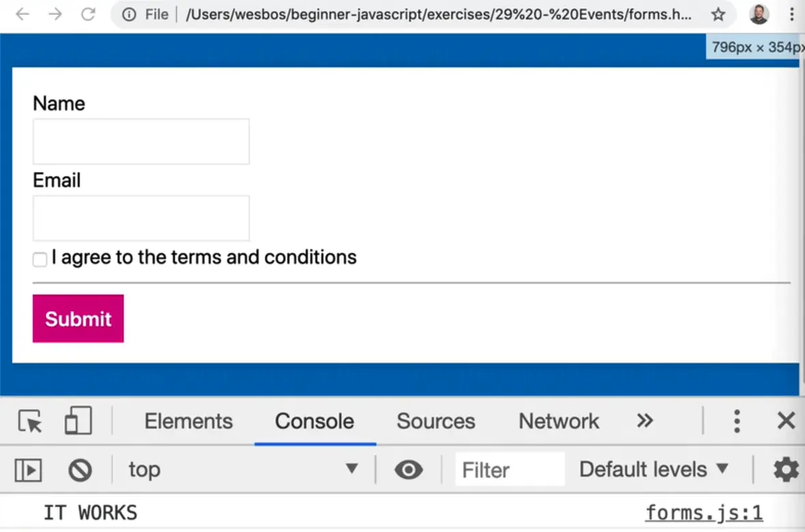The image size is (805, 532).
Task: Switch to the Network tab
Action: coord(559,422)
